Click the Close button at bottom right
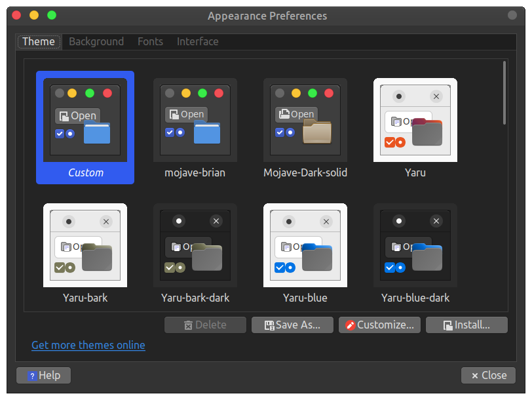This screenshot has width=532, height=400. [x=489, y=376]
